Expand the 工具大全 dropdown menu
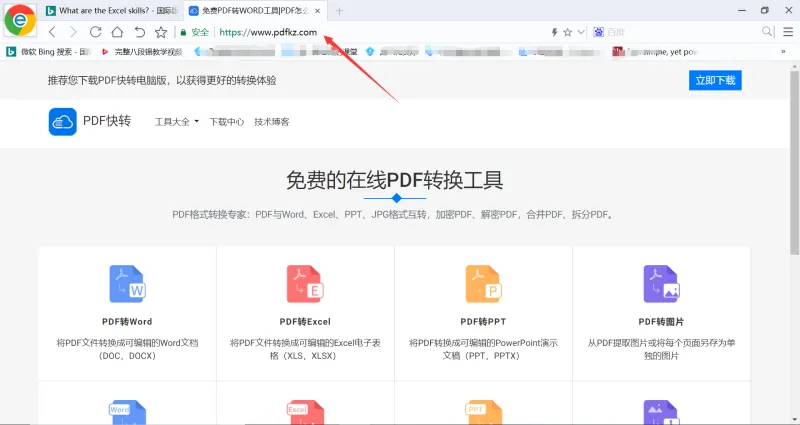The width and height of the screenshot is (800, 425). 177,122
